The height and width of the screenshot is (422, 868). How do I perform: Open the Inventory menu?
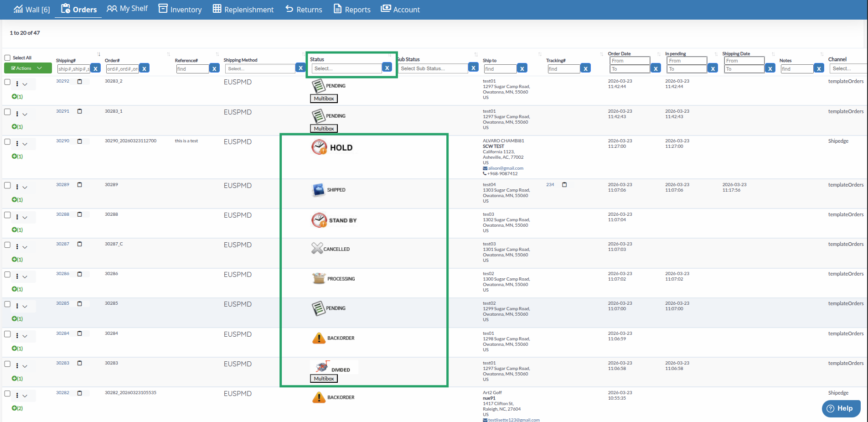[x=180, y=10]
